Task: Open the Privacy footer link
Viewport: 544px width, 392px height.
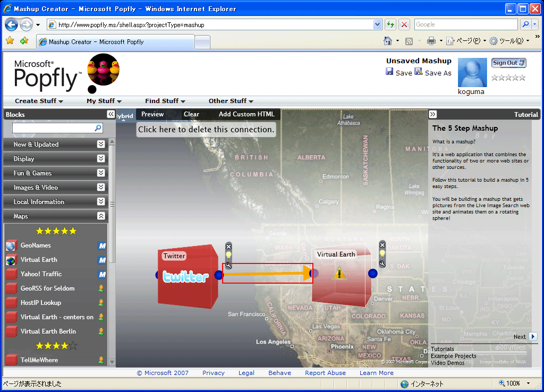Action: click(x=214, y=373)
